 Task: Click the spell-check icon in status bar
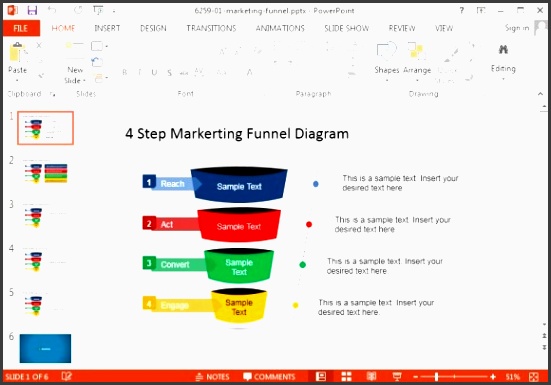[66, 377]
